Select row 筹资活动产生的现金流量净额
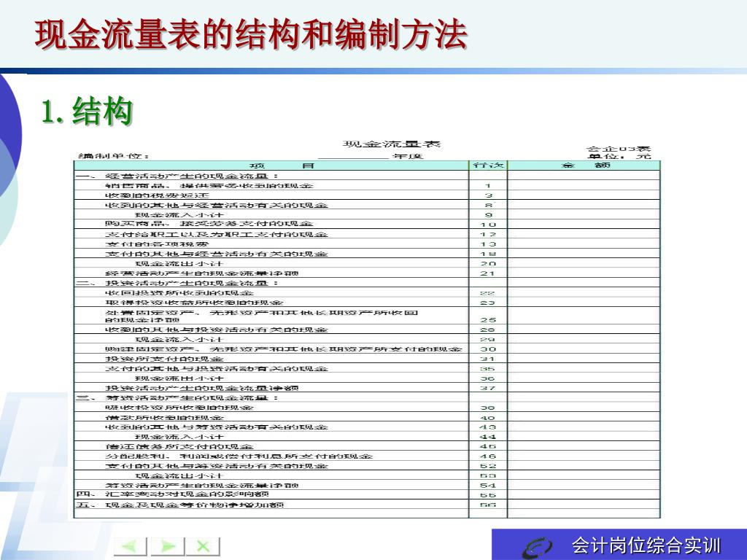The width and height of the screenshot is (747, 560). click(x=367, y=485)
